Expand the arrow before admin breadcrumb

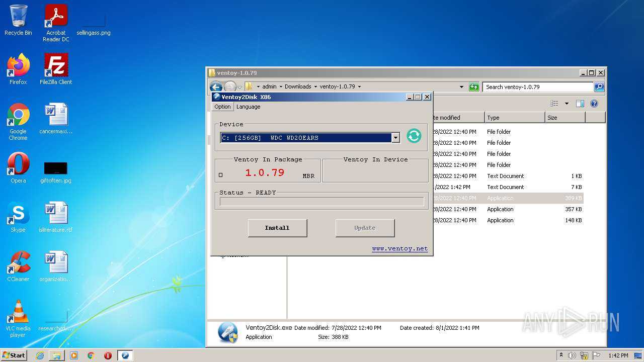[x=258, y=86]
